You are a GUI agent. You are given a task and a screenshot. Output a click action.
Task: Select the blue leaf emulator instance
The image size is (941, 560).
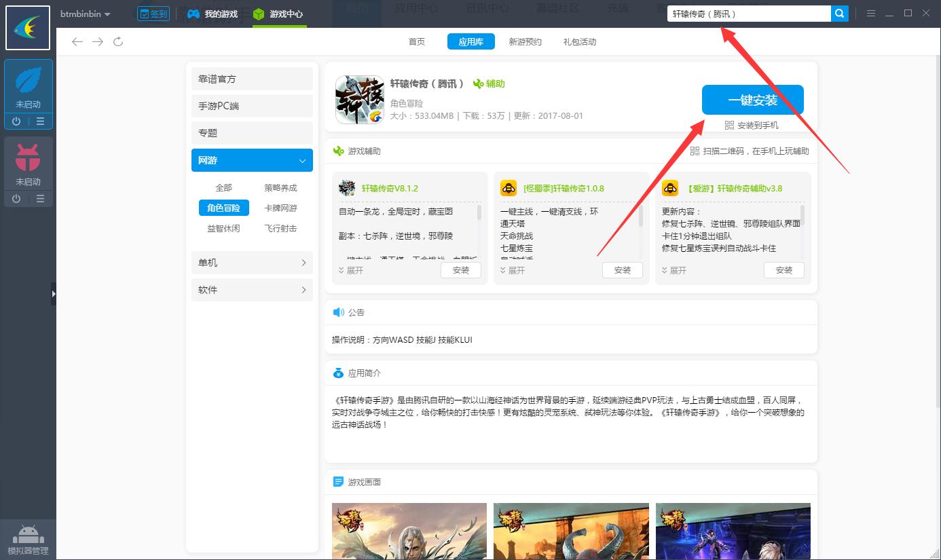pos(28,87)
